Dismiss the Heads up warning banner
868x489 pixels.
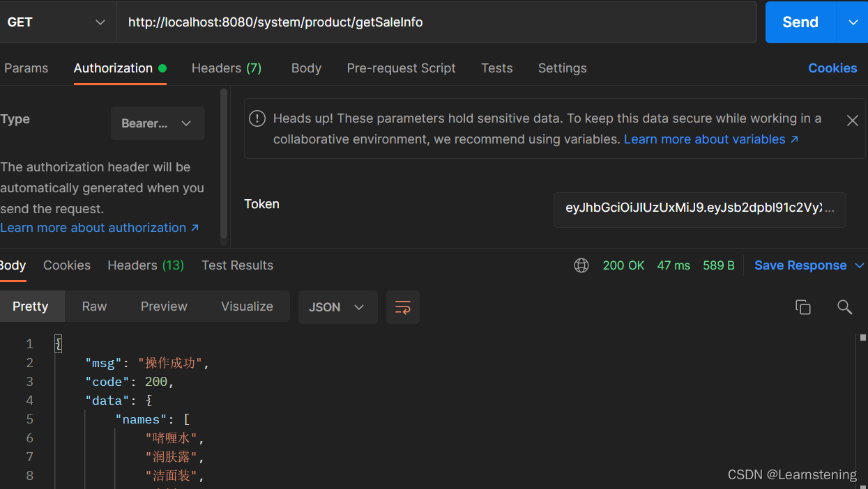[x=852, y=121]
